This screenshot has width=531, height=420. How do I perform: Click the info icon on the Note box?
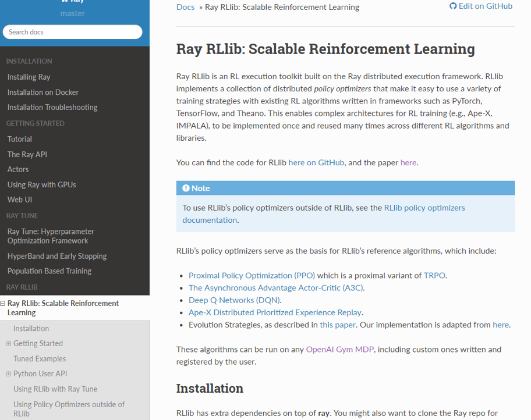click(186, 187)
